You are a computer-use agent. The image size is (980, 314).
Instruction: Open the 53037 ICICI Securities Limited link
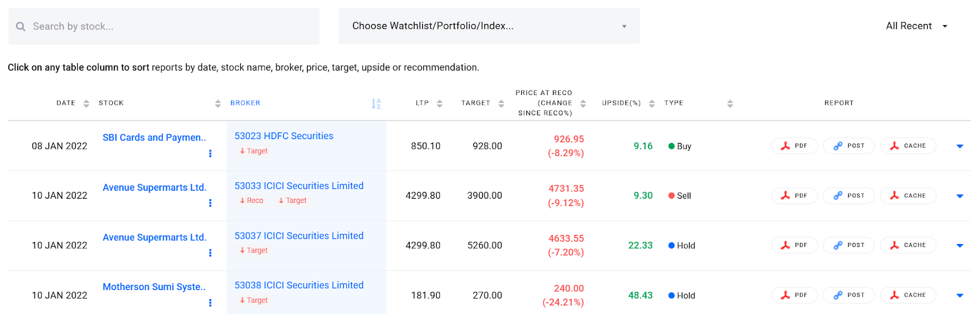pyautogui.click(x=299, y=236)
